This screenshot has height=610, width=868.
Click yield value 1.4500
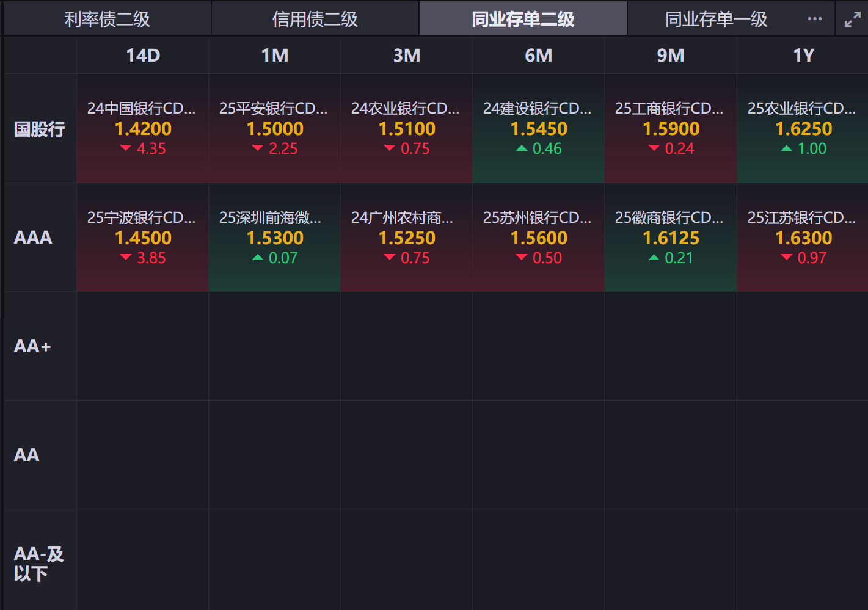(x=143, y=238)
